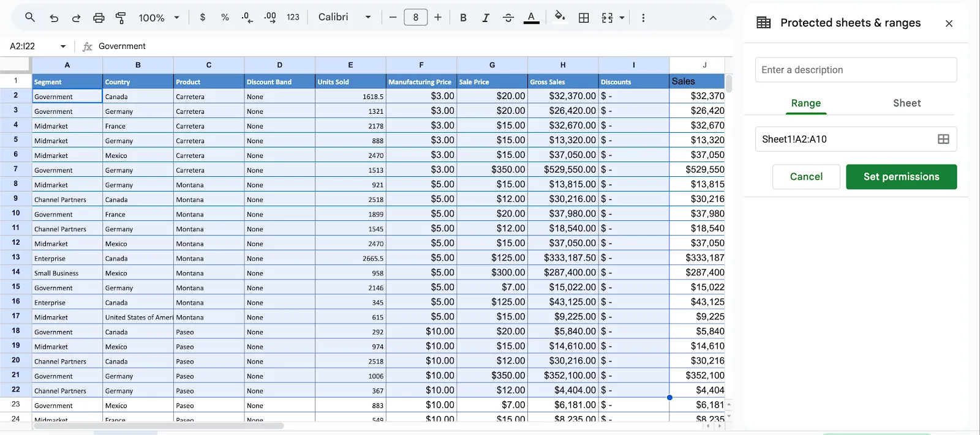
Task: Click the horizontal scrollbar thumb
Action: 158,426
